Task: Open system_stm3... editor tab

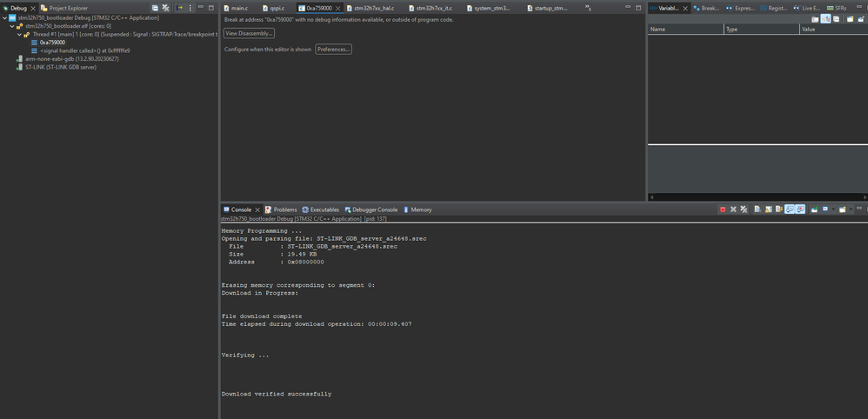Action: pos(488,9)
